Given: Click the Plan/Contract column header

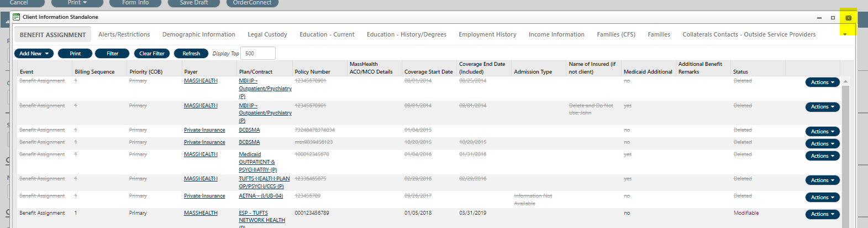Looking at the screenshot, I should pos(256,72).
